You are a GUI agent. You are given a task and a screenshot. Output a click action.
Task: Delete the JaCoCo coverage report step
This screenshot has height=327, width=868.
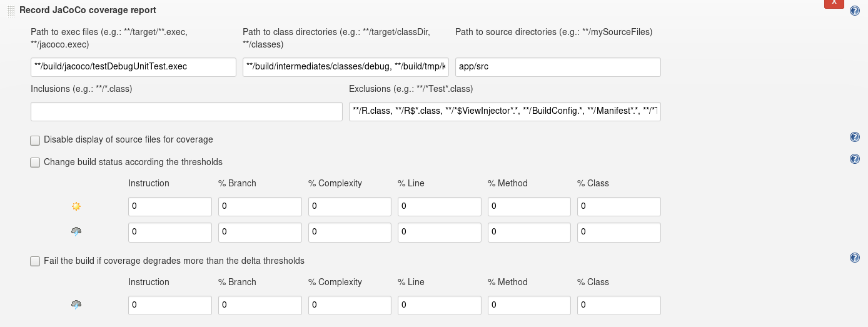(834, 4)
